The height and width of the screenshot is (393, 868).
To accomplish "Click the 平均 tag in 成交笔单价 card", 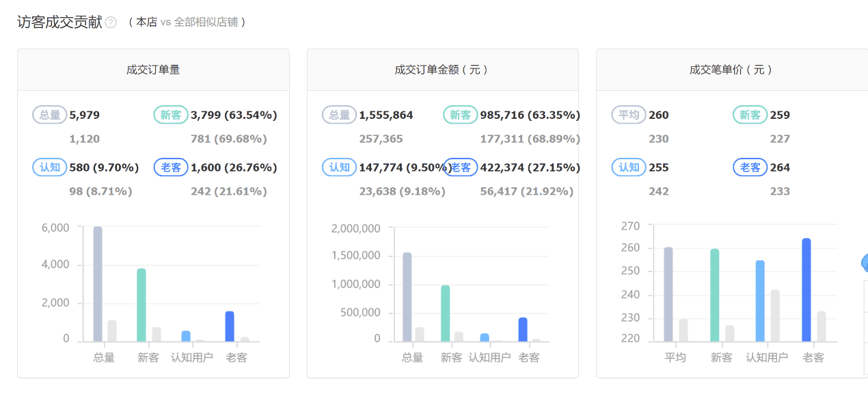I will coord(629,115).
